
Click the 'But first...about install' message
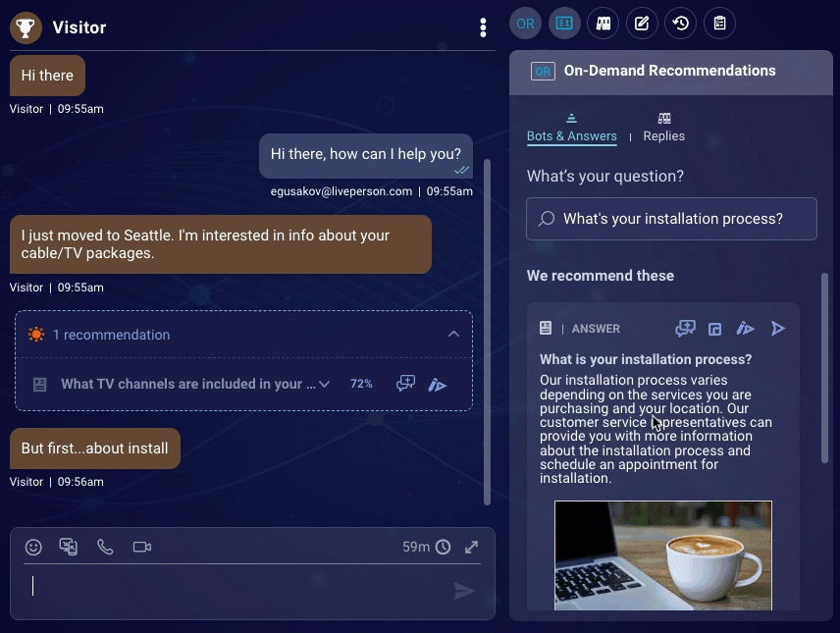click(95, 448)
